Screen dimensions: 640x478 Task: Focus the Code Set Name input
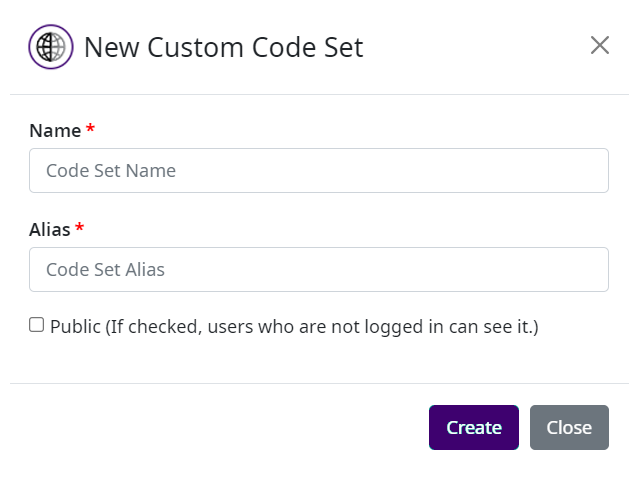319,170
